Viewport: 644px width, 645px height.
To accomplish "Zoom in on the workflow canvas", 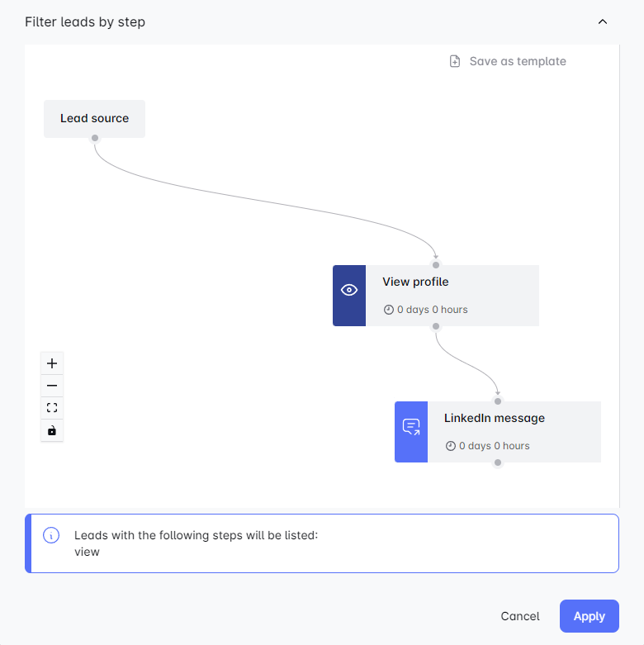I will [x=52, y=363].
